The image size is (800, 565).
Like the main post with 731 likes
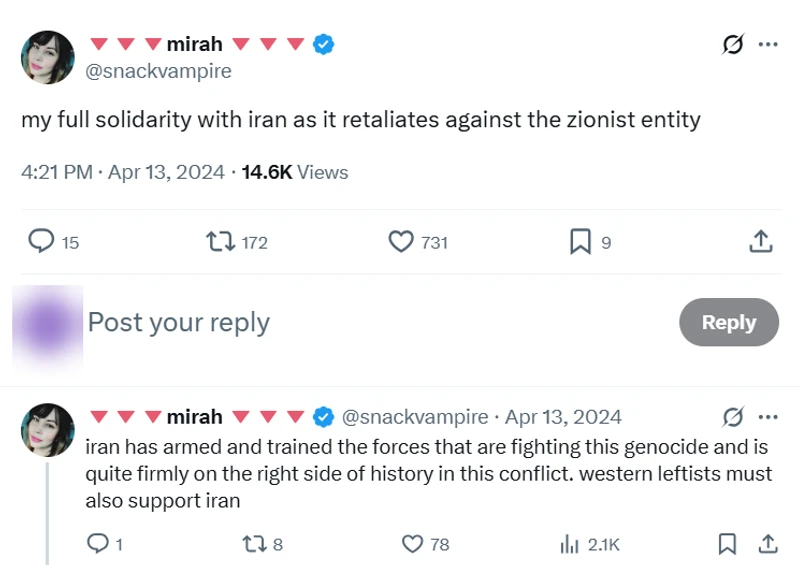tap(401, 242)
